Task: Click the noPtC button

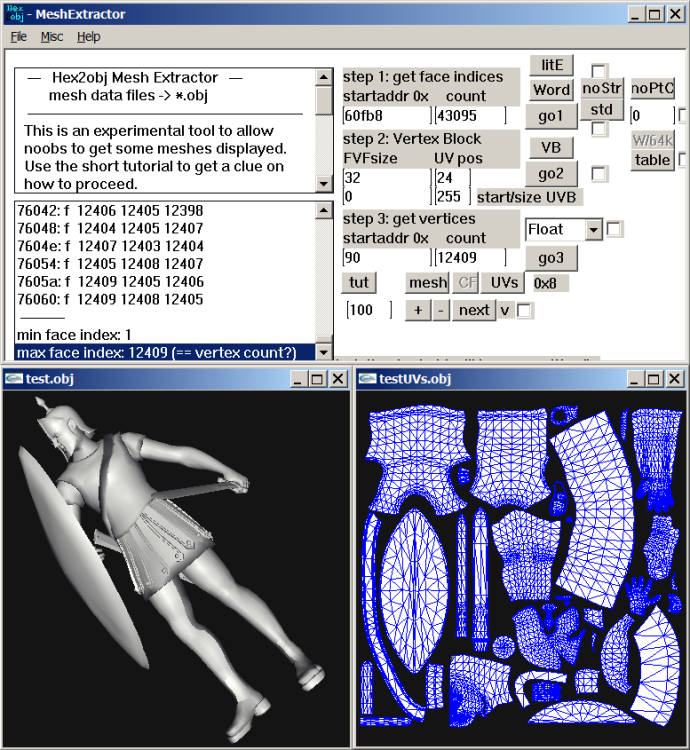Action: coord(652,88)
